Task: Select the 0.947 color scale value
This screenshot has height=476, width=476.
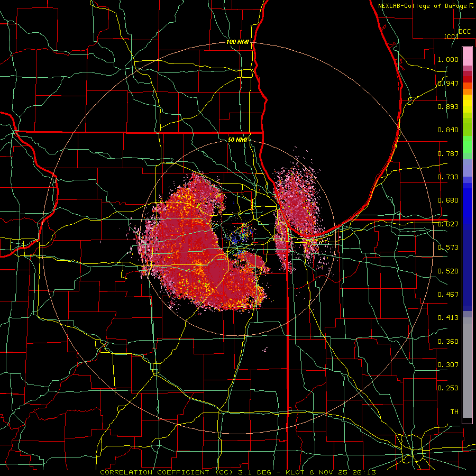Action: (448, 83)
